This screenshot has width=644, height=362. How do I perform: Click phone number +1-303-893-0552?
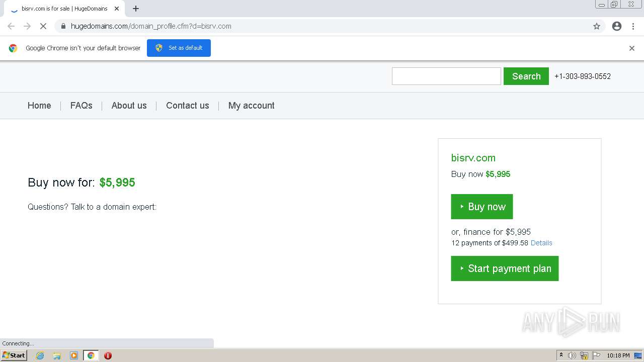(x=583, y=76)
